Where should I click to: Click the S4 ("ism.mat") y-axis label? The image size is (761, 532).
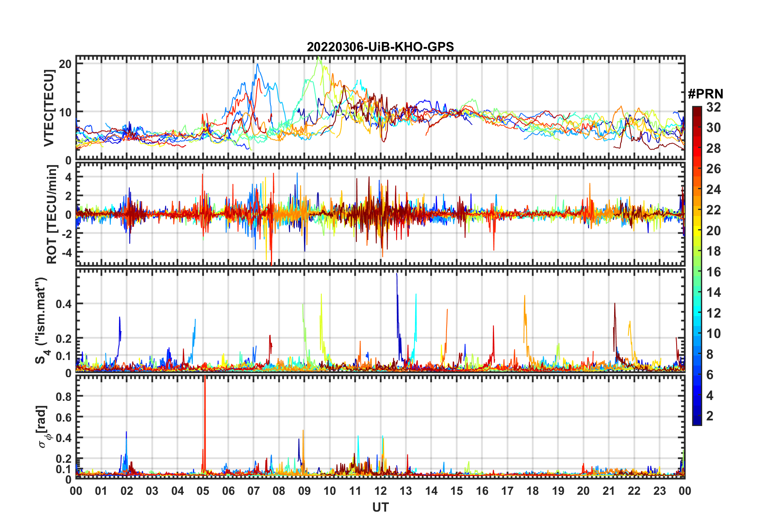[42, 321]
